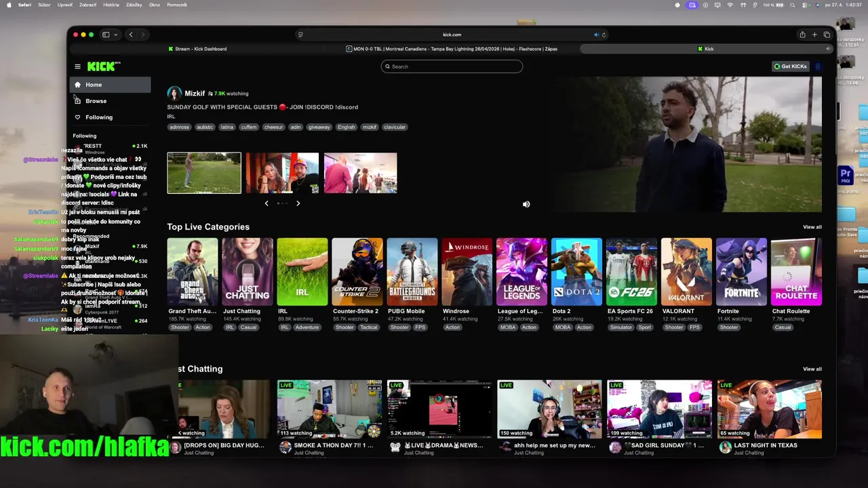The height and width of the screenshot is (488, 868).
Task: Click the Tactical tag under Counter-Strike 2
Action: (x=368, y=327)
